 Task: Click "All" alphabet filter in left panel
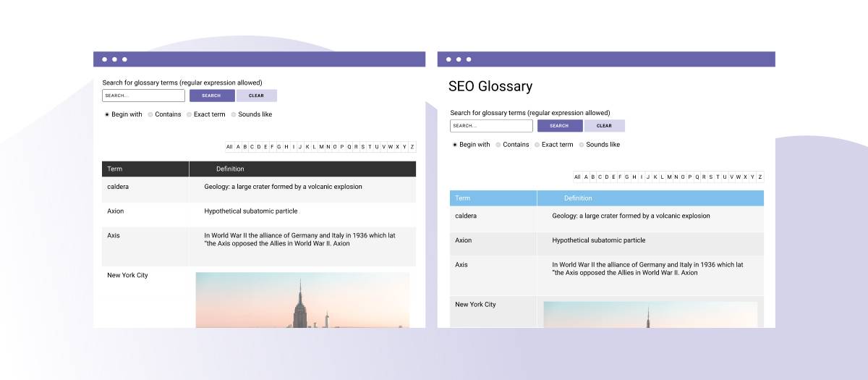(x=229, y=147)
